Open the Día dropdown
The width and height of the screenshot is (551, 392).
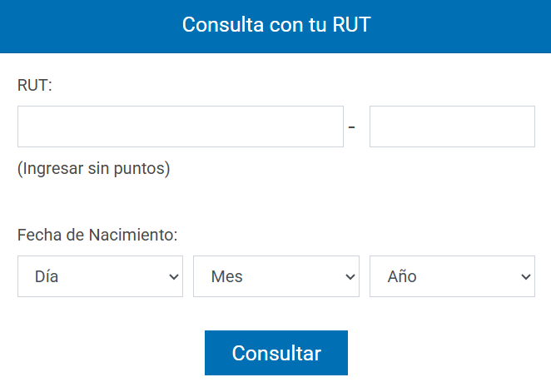[100, 276]
